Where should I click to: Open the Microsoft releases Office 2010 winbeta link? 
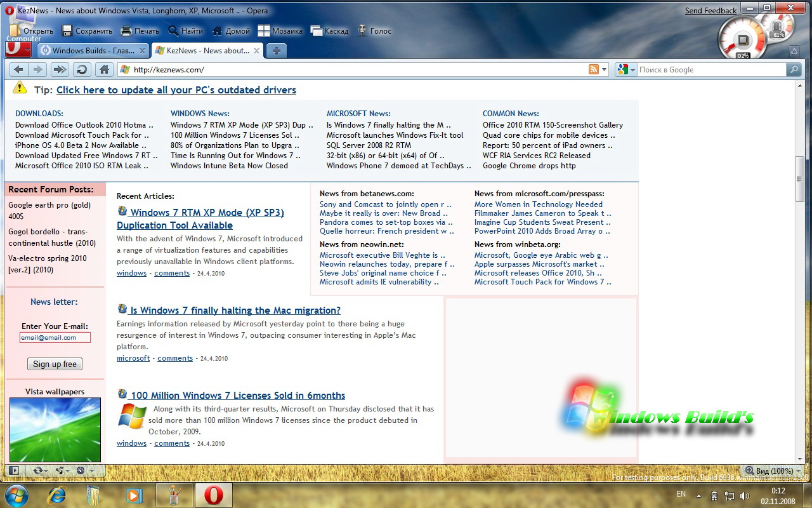point(537,273)
